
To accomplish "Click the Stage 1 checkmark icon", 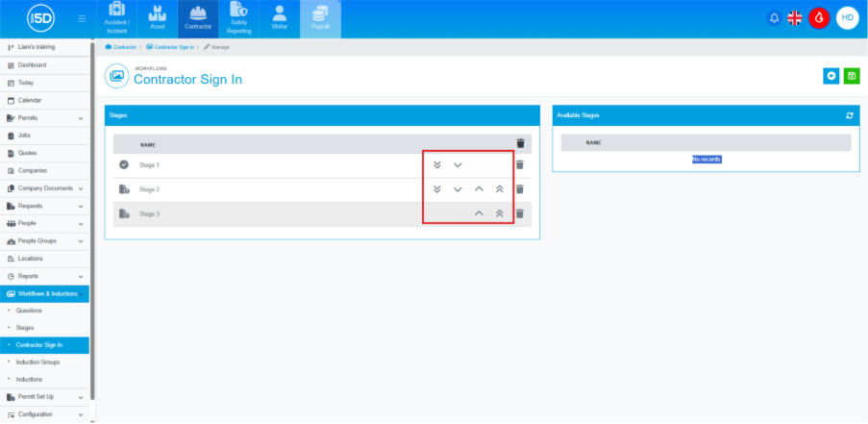I will click(x=124, y=164).
